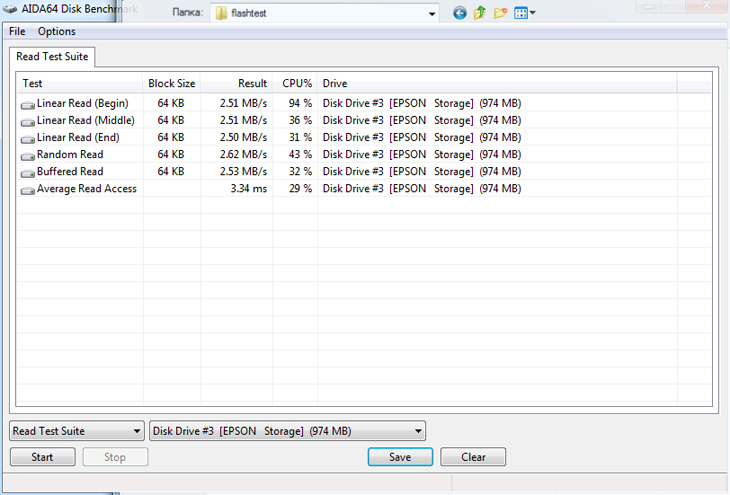
Task: Click the create new folder icon
Action: point(500,13)
